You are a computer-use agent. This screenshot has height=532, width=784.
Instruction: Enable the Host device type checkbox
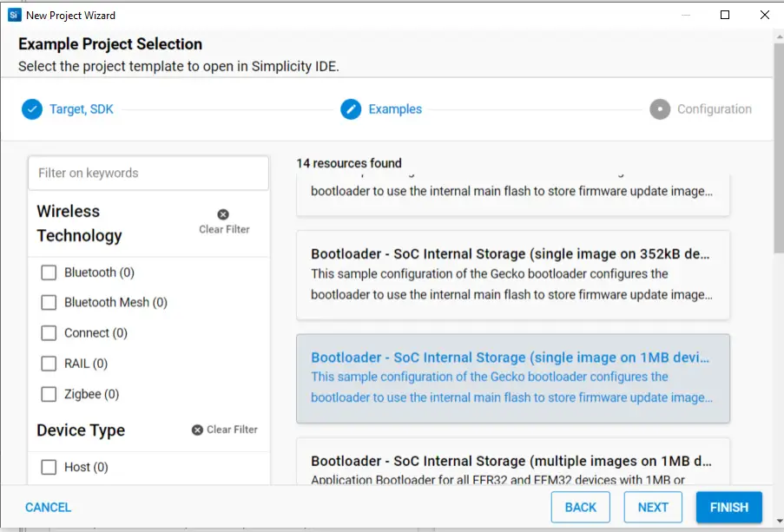pyautogui.click(x=49, y=467)
